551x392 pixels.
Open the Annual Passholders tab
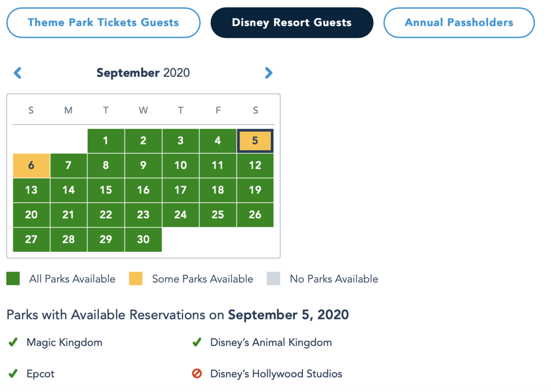pos(459,22)
